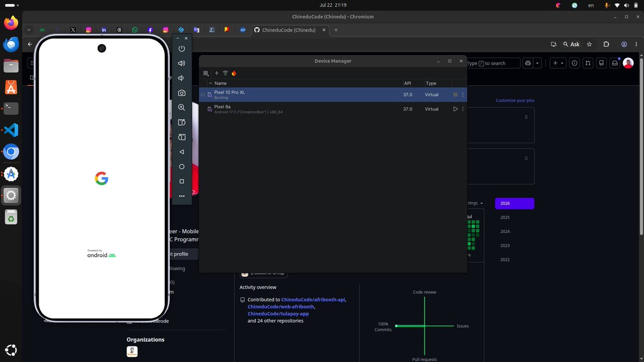Take an emulator screenshot with camera icon
Viewport: 644px width, 362px height.
click(x=182, y=93)
